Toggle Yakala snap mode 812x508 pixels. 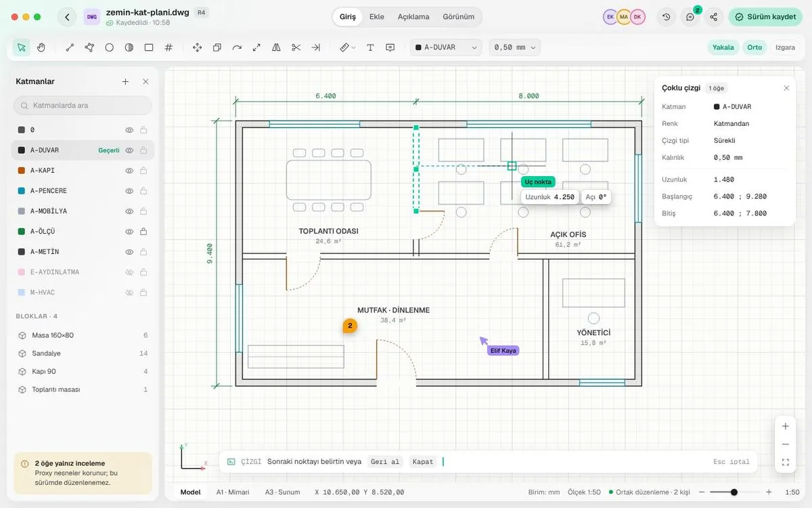click(x=723, y=47)
